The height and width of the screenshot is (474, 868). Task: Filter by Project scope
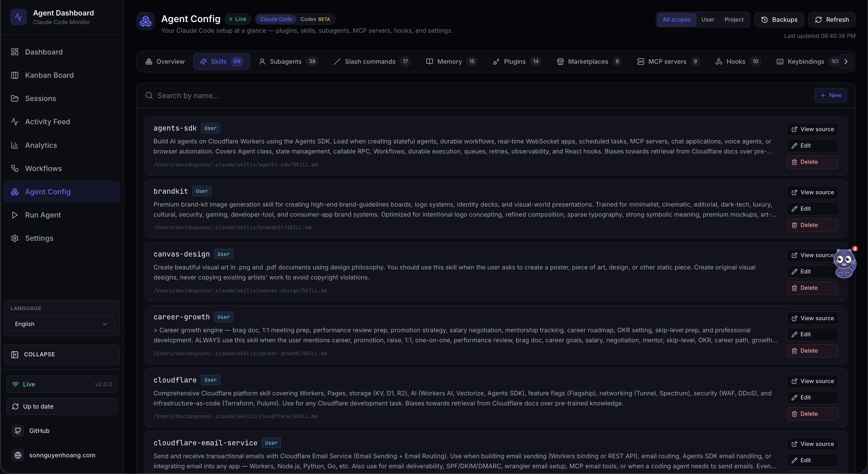[x=734, y=20]
